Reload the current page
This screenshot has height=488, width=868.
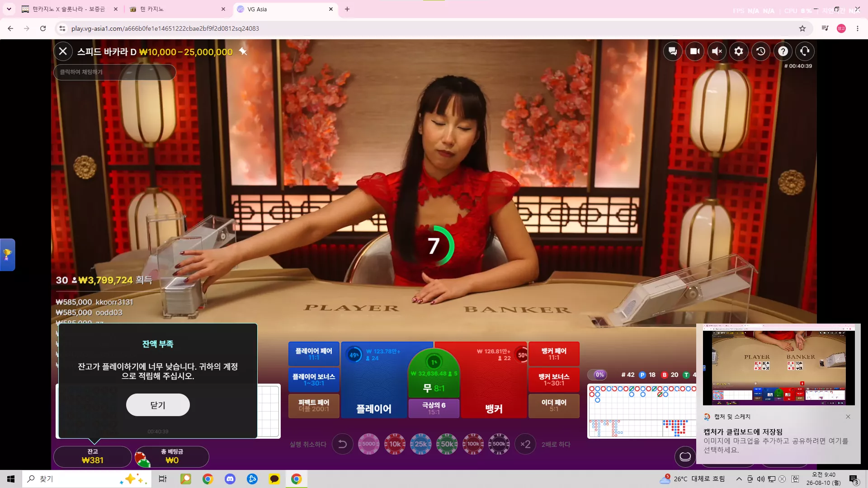pos(43,28)
